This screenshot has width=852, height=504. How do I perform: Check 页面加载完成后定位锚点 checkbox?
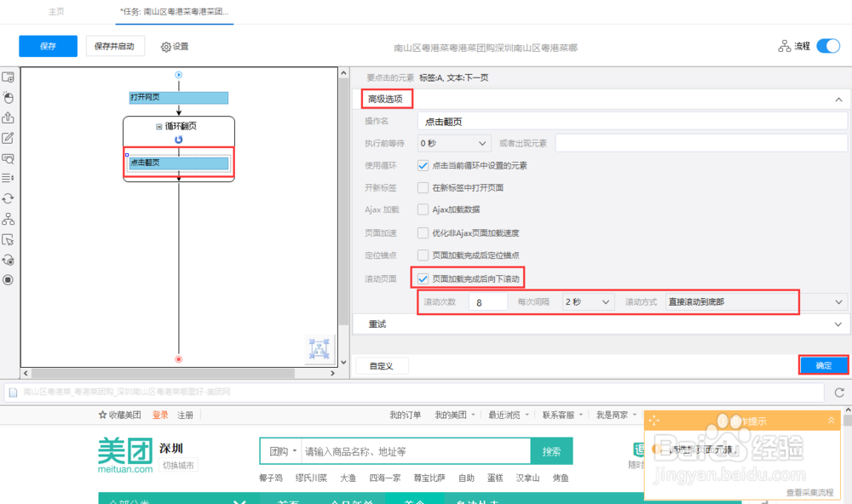point(423,255)
